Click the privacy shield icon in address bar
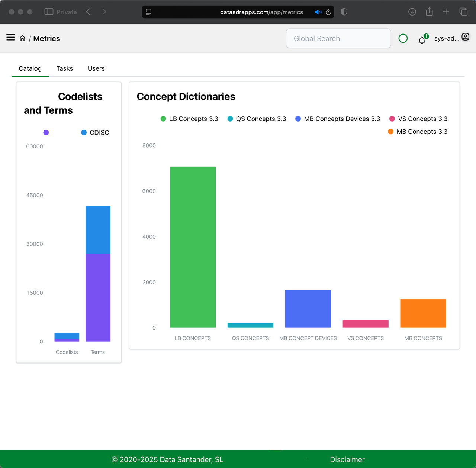Viewport: 476px width, 468px height. tap(344, 12)
